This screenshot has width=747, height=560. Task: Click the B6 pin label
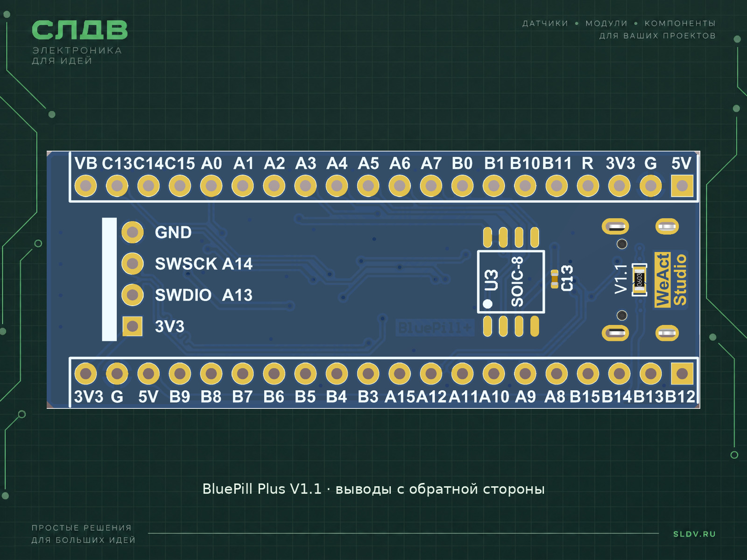(274, 397)
